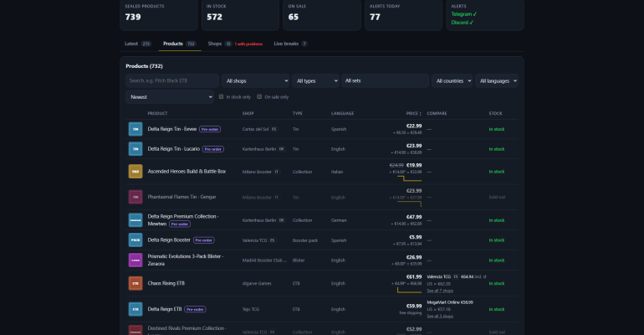The image size is (644, 335).
Task: Click the Destined Rivals Premium Collection icon
Action: (x=135, y=330)
